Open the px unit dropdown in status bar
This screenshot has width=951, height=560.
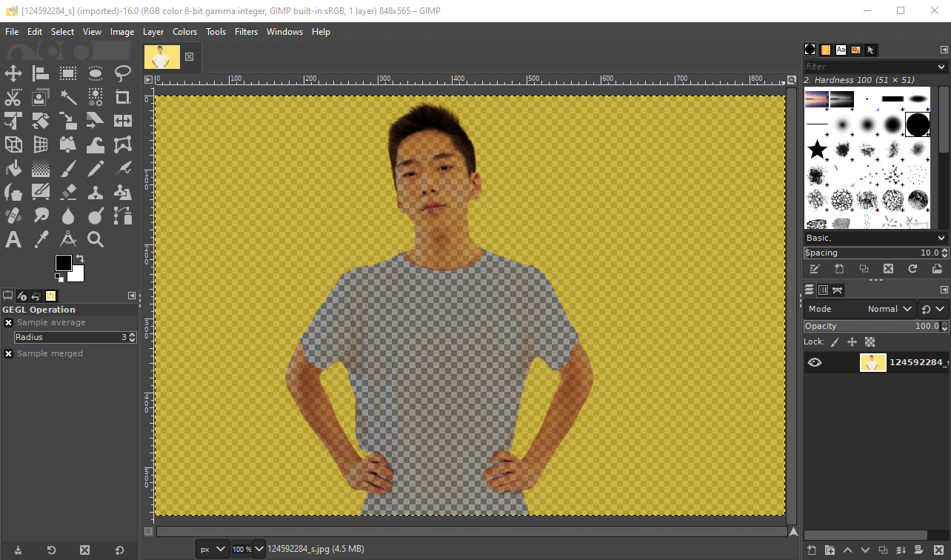click(x=212, y=549)
